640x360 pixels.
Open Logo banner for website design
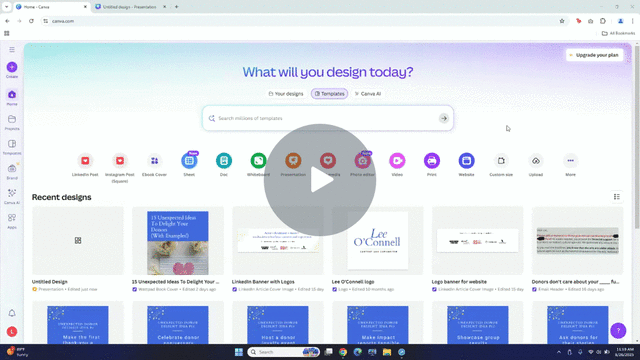[x=478, y=240]
